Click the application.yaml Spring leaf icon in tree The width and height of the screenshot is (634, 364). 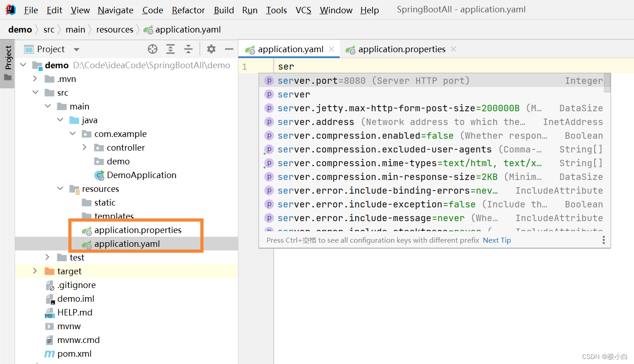(x=87, y=244)
